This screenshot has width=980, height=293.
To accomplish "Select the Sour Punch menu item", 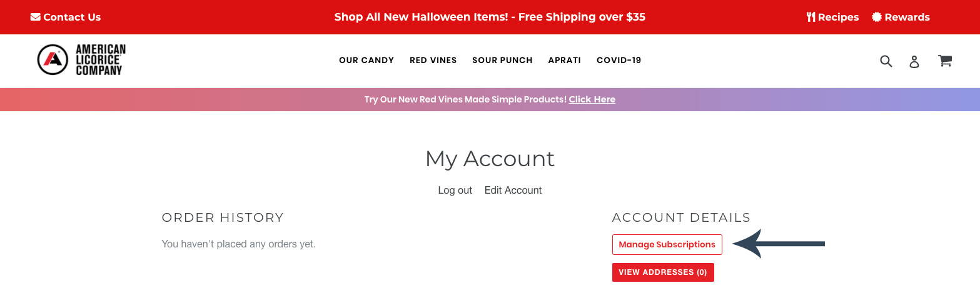I will 502,60.
